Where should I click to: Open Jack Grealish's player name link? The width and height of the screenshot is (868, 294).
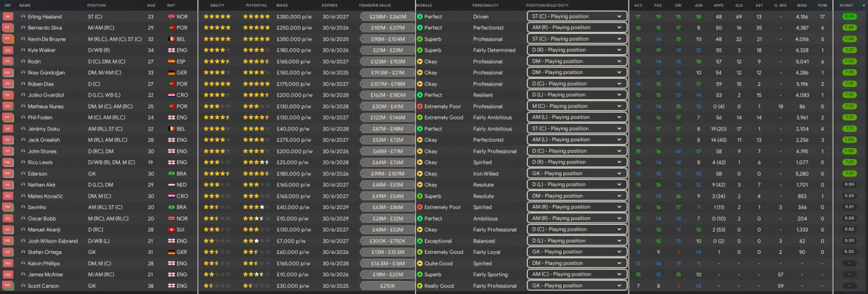pyautogui.click(x=44, y=140)
